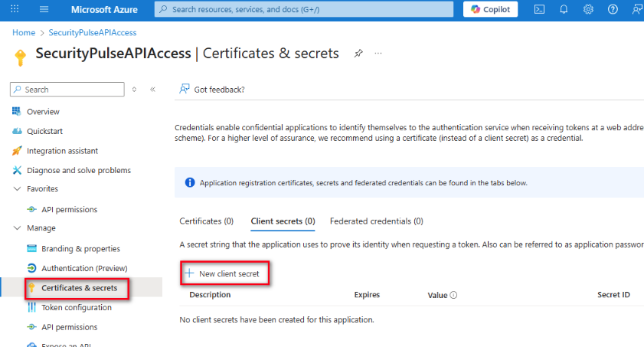Click the search magnifier in sidebar search
This screenshot has height=347, width=644.
click(x=18, y=89)
